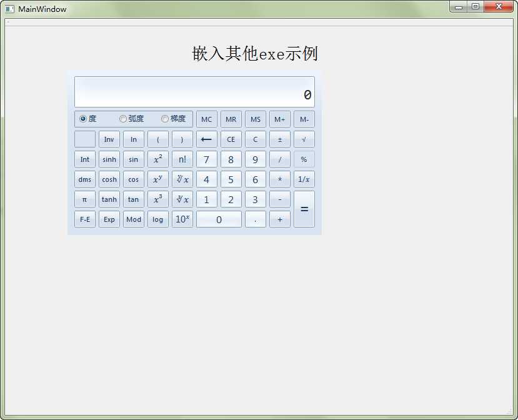Image resolution: width=518 pixels, height=420 pixels.
Task: Click the sinh key
Action: click(109, 159)
